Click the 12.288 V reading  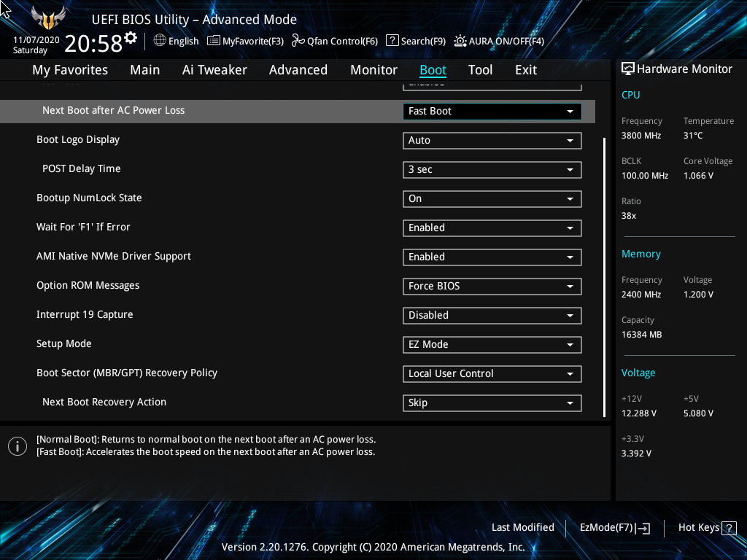(639, 413)
